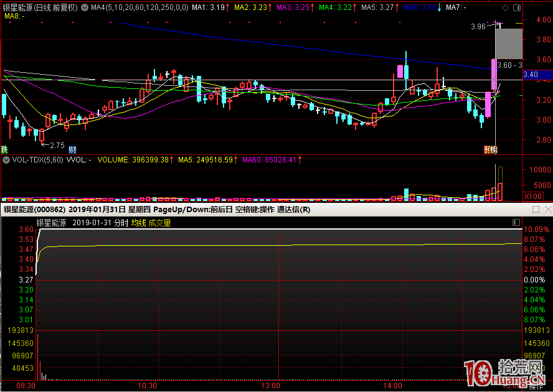
Task: Click the blue 财 marker below the candlesticks
Action: pyautogui.click(x=72, y=149)
